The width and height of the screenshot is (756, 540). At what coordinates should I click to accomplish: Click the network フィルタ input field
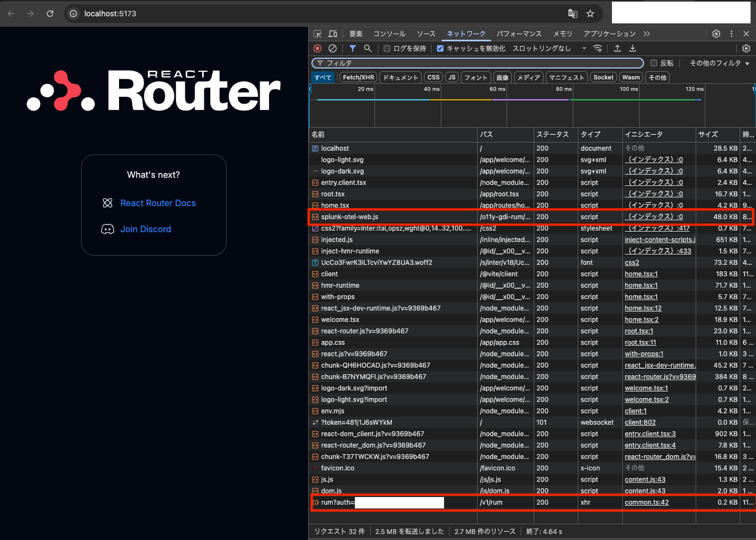[477, 63]
